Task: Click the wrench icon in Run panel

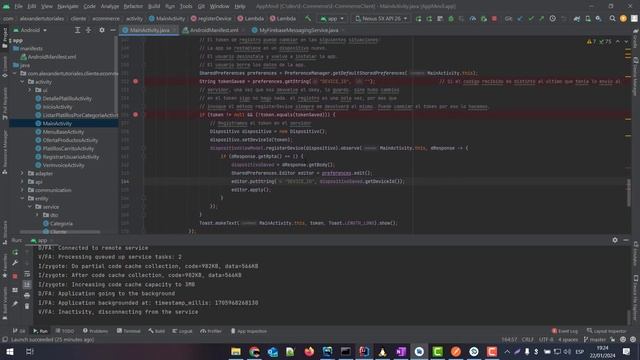Action: 15,263
